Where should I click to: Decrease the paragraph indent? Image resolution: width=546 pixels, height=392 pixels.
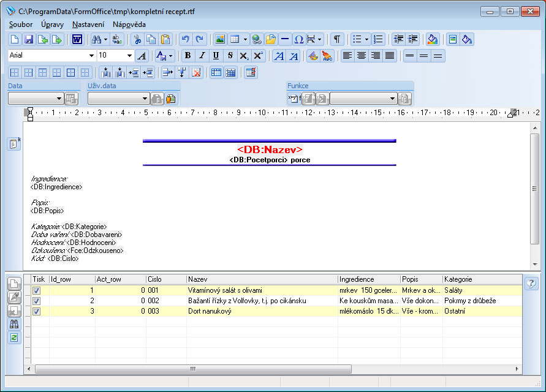pos(398,39)
